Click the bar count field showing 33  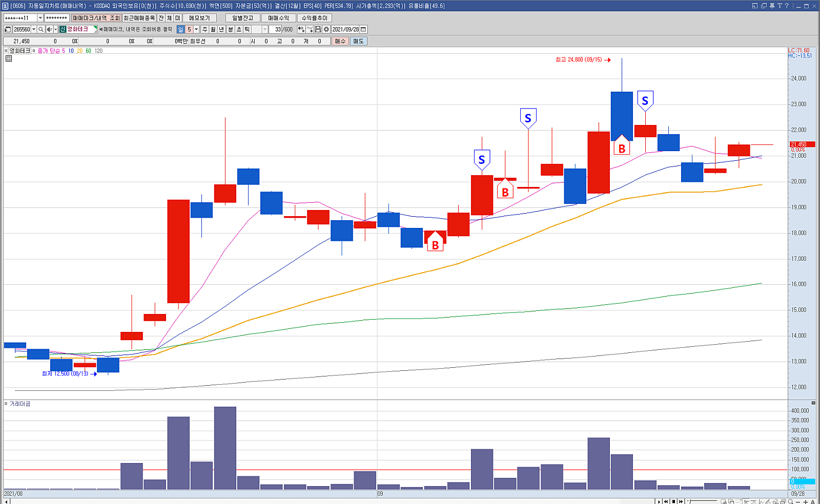tap(275, 30)
